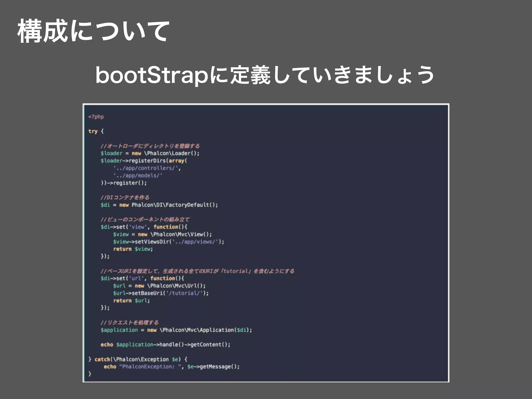Screen dimensions: 532x399
Task: Click the ))->register(); line
Action: pos(124,183)
